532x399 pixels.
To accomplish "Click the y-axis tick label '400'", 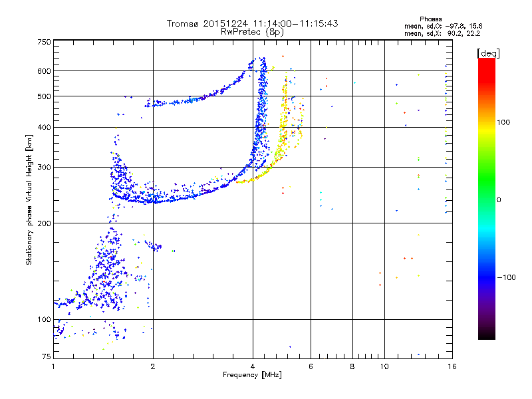I will (x=44, y=128).
